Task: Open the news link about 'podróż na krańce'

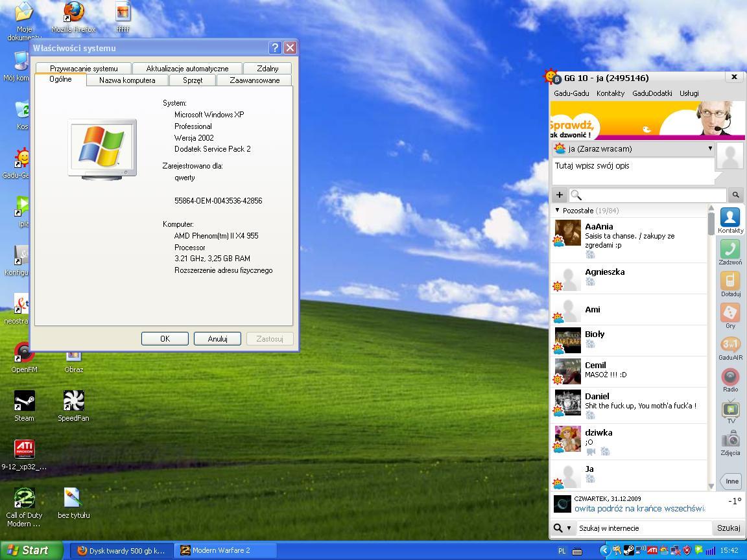Action: coord(639,509)
